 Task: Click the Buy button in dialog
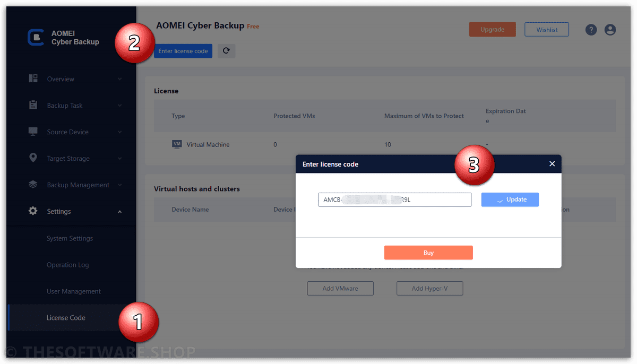tap(428, 253)
